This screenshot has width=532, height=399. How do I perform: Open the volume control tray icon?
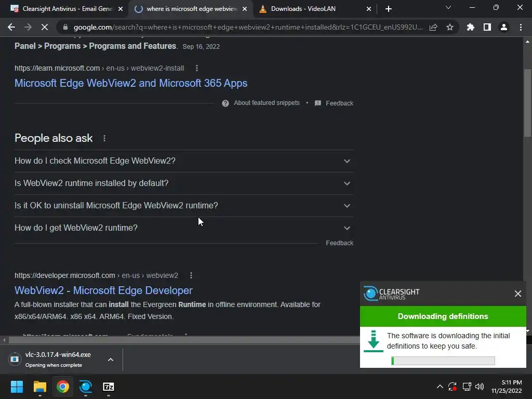click(480, 387)
